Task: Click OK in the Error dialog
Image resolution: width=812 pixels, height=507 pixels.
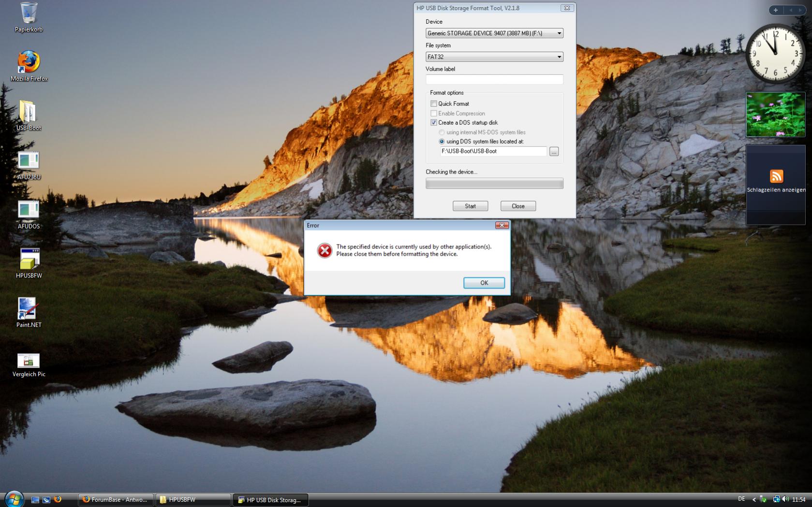Action: pyautogui.click(x=484, y=283)
